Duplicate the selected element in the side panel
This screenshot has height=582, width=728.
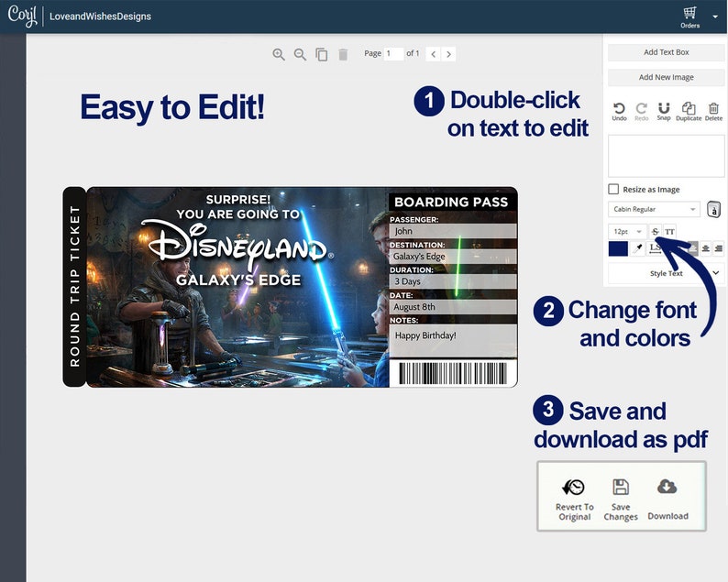[x=689, y=112]
